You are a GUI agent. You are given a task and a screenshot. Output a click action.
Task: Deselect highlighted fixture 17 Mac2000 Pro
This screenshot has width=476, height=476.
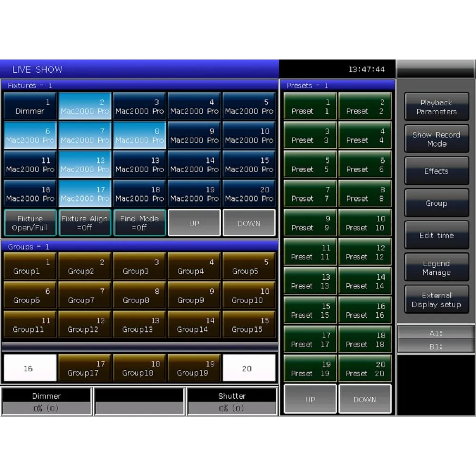point(85,194)
